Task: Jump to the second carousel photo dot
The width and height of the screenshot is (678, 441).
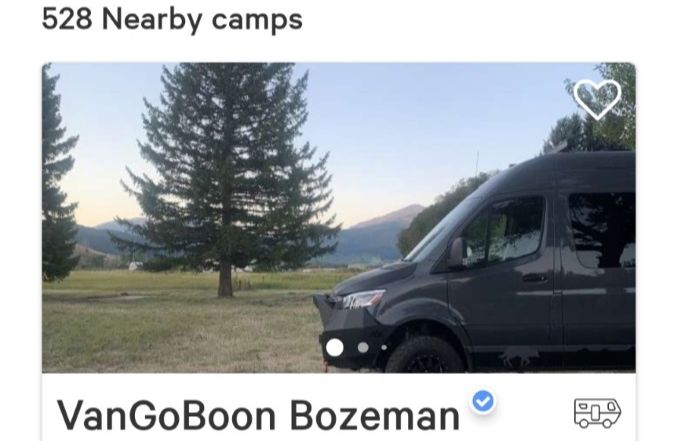Action: [363, 347]
